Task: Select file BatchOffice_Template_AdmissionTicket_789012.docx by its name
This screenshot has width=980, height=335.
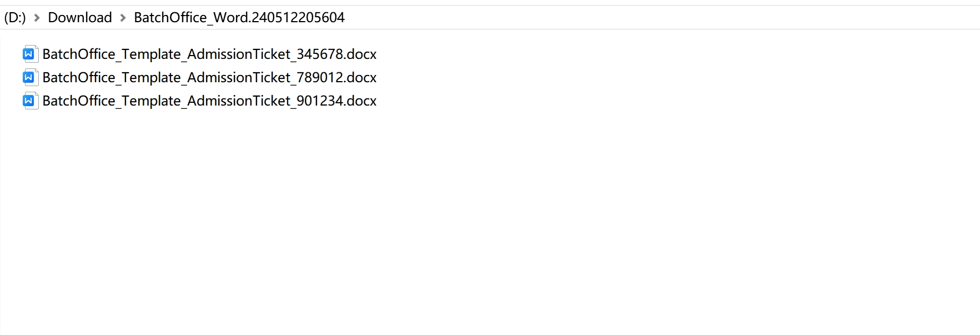Action: pos(209,77)
